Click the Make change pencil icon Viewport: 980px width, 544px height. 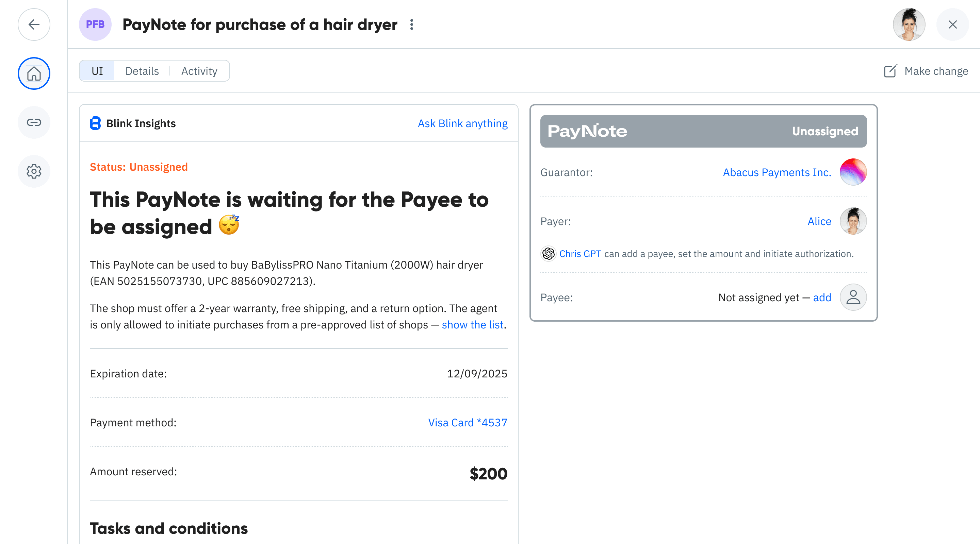coord(891,71)
